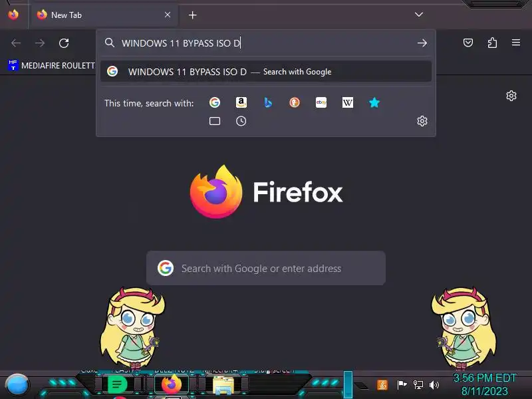Search bookmarks with the star icon
Viewport: 532px width, 399px height.
click(374, 102)
